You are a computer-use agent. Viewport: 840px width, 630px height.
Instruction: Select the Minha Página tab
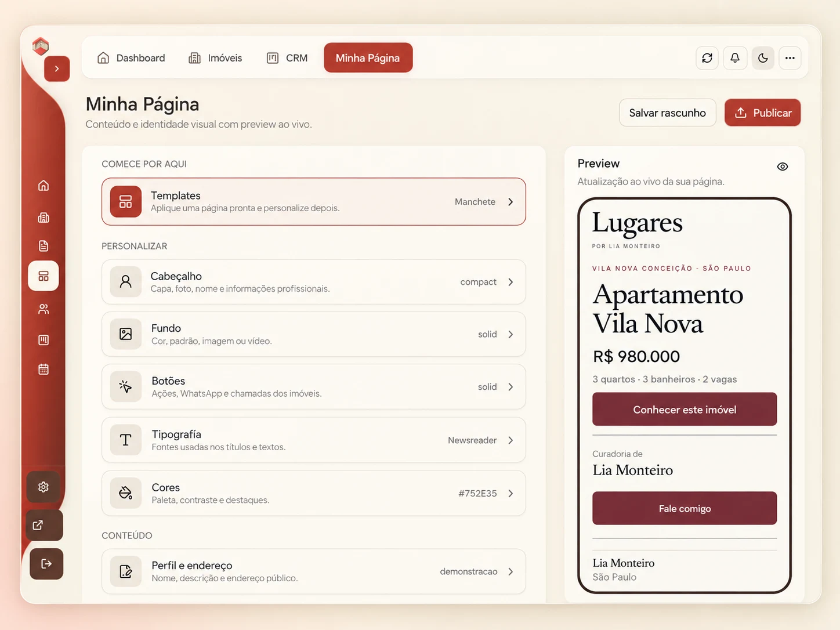368,58
